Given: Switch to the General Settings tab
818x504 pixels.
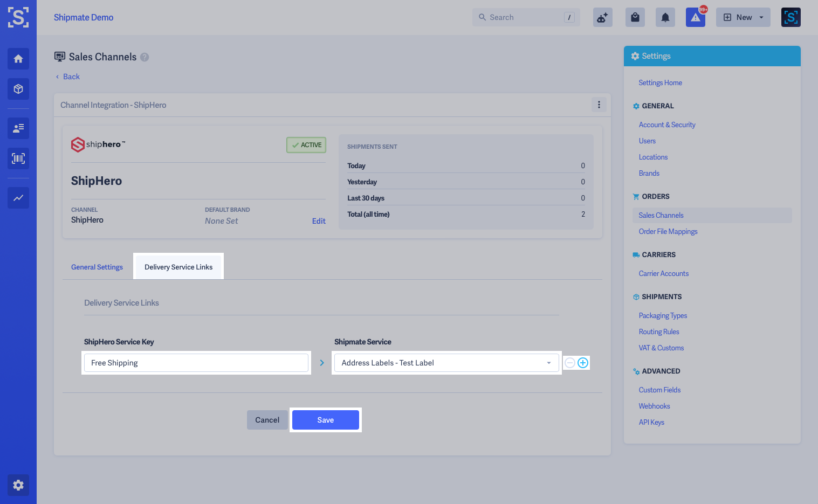Looking at the screenshot, I should (97, 267).
